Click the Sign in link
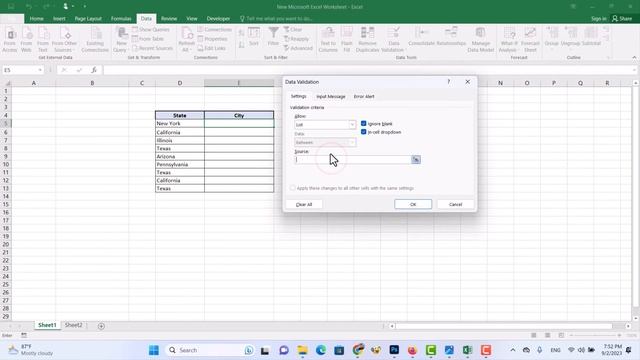Screen dimensions: 640x360 tap(598, 18)
